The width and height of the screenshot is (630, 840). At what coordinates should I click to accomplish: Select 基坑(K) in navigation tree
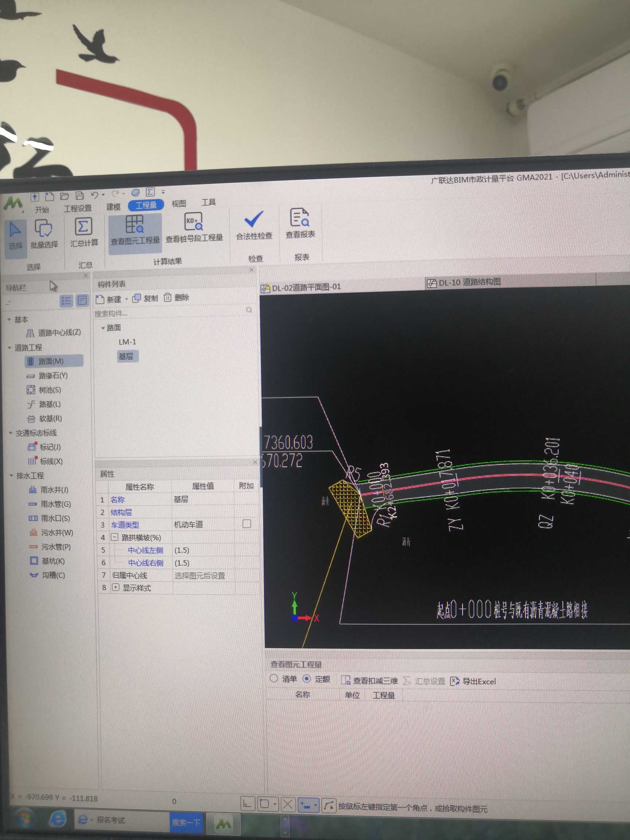[x=48, y=561]
